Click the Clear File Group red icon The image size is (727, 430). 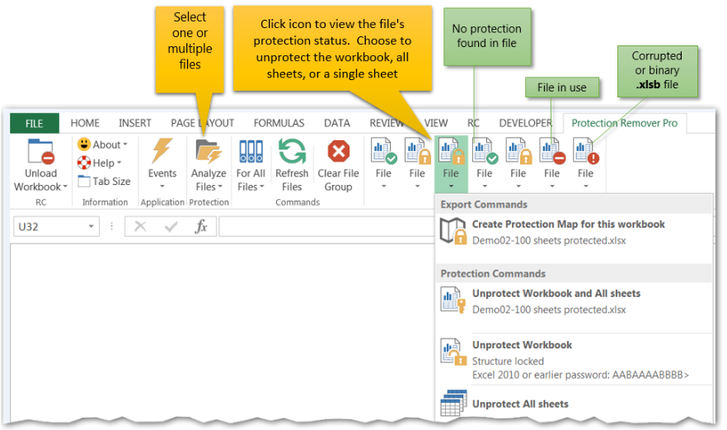pos(338,151)
